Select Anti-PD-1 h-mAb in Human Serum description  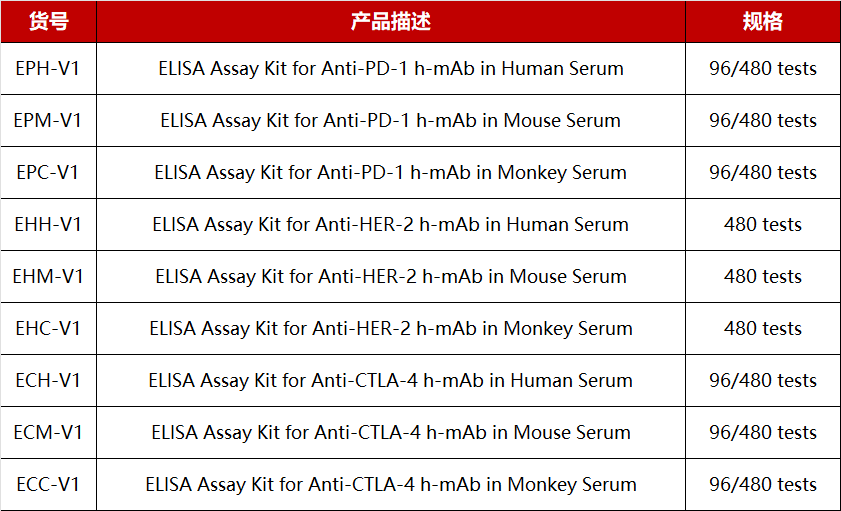pyautogui.click(x=391, y=69)
